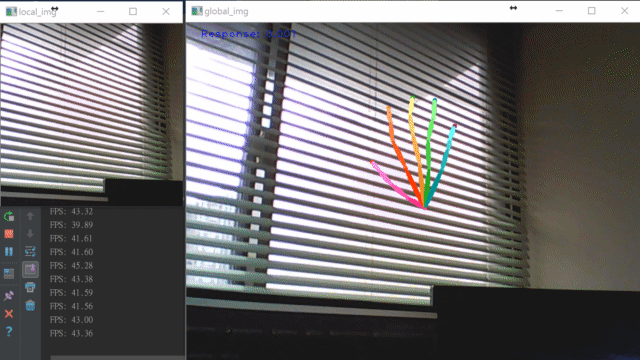Stop the running process with the red stop icon
Image resolution: width=640 pixels, height=360 pixels.
pyautogui.click(x=9, y=234)
